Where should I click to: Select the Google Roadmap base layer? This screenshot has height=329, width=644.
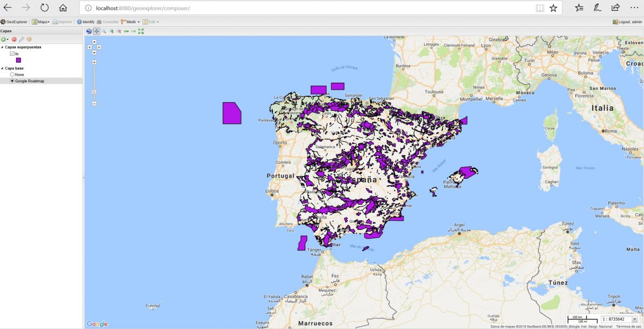click(13, 81)
